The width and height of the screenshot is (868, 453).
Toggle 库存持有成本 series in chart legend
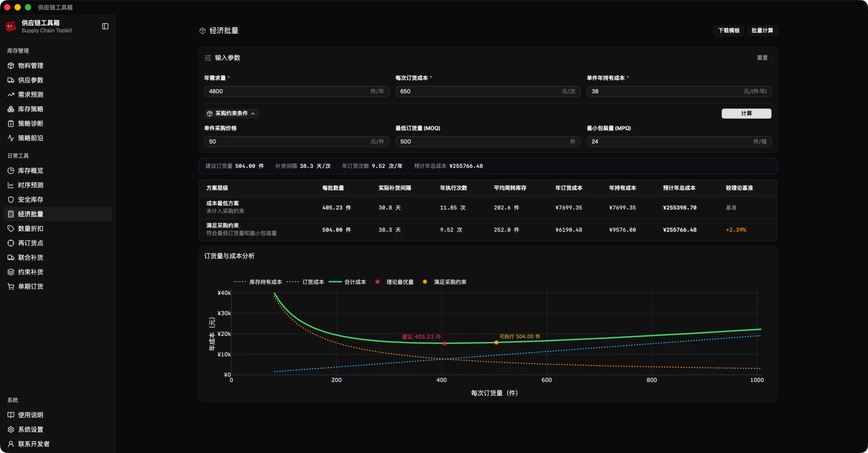(258, 282)
